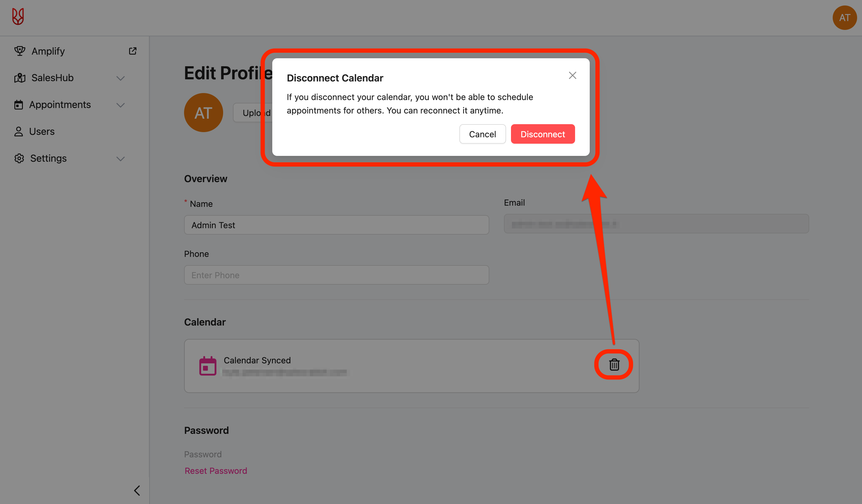Open Amplify external link icon
This screenshot has width=862, height=504.
(132, 51)
